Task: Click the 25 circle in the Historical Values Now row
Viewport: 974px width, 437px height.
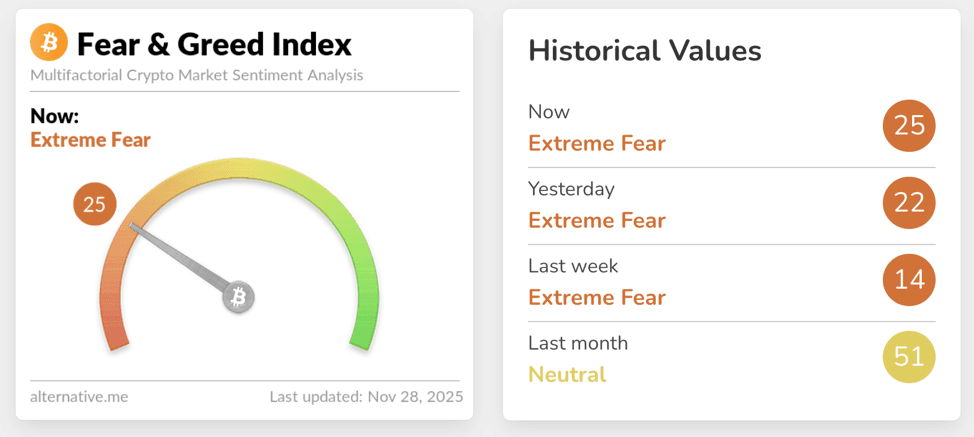Action: pyautogui.click(x=909, y=125)
